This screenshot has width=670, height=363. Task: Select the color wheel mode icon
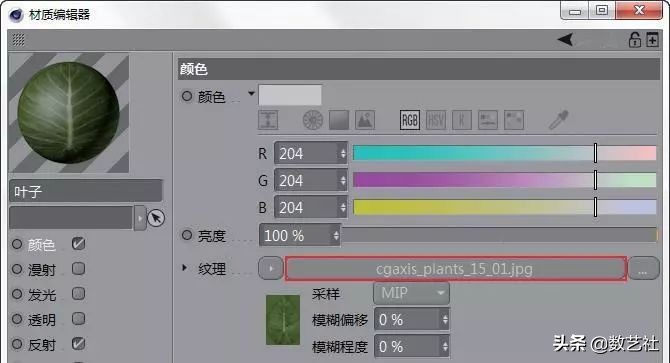coord(313,120)
